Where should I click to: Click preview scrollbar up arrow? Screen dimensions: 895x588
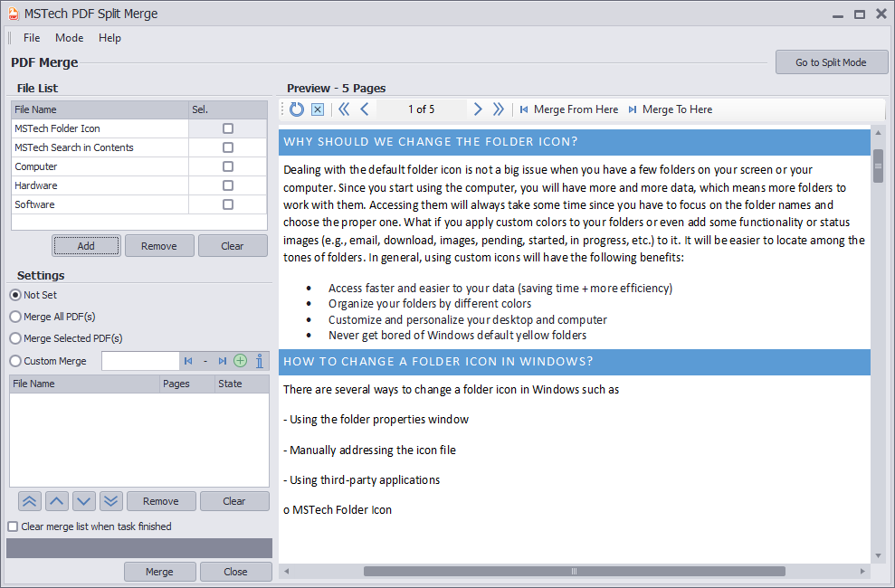(x=878, y=133)
